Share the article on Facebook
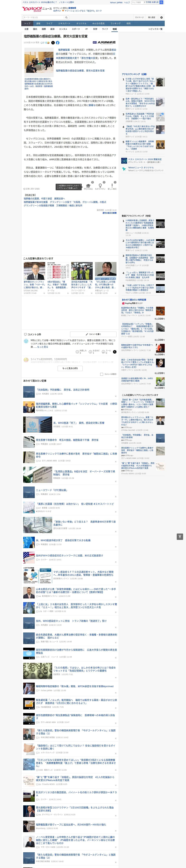Screen dimensions: 186x868 58,43
